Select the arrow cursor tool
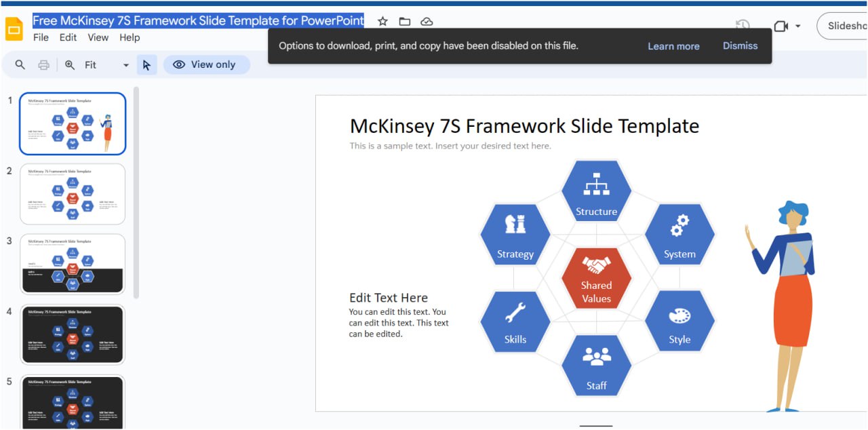The image size is (868, 430). click(x=146, y=64)
